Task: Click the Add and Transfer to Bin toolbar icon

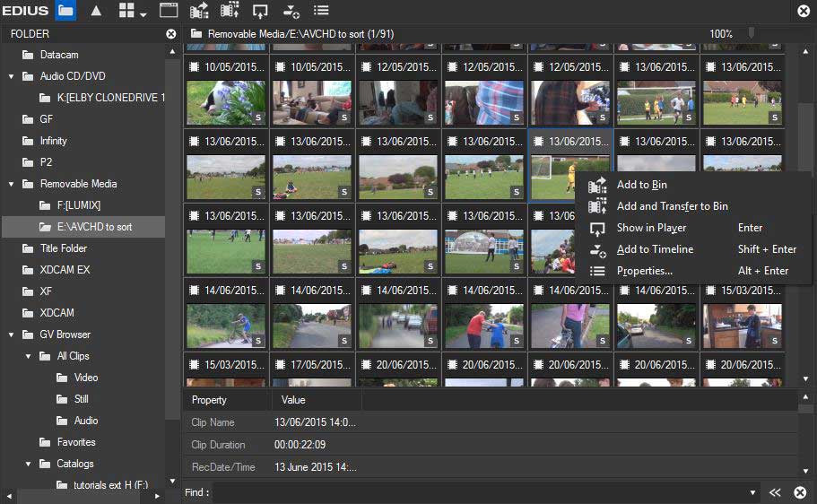Action: (x=230, y=11)
